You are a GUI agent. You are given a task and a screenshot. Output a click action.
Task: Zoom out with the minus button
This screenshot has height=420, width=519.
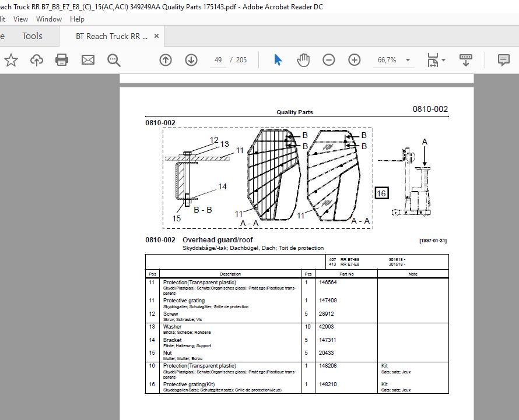click(329, 59)
